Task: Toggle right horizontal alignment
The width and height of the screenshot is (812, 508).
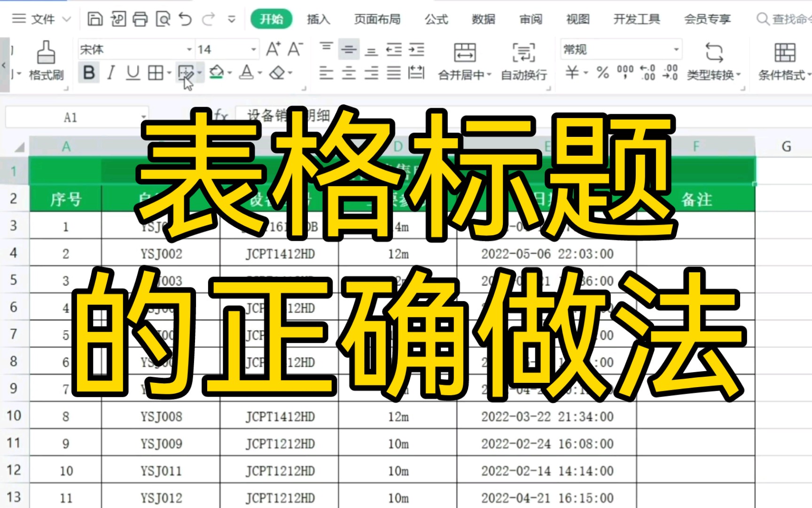Action: click(x=371, y=73)
